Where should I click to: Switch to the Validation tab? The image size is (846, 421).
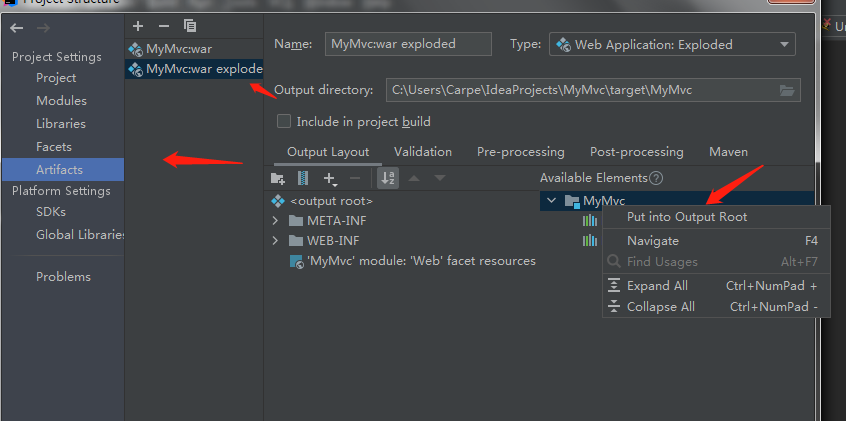click(423, 152)
